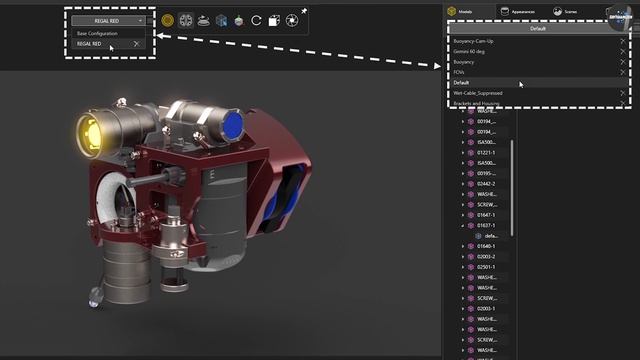This screenshot has width=640, height=360.
Task: Click the purple part icon beside 02003-1
Action: coord(471,309)
